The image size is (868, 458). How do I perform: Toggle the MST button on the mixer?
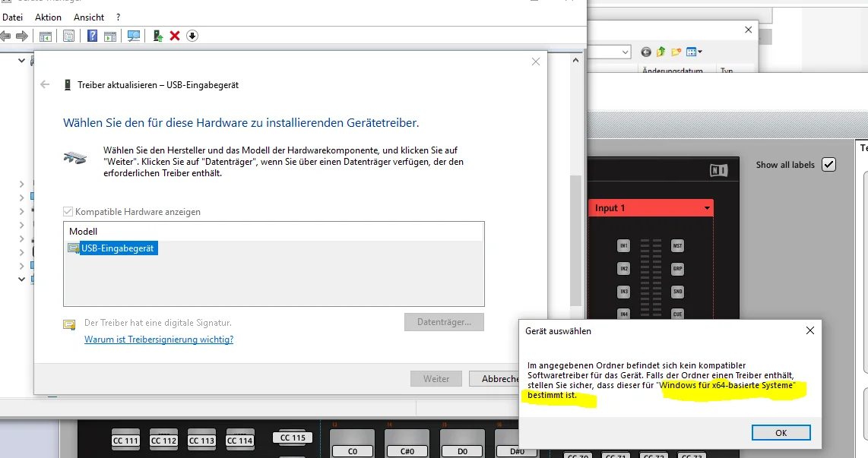coord(677,245)
